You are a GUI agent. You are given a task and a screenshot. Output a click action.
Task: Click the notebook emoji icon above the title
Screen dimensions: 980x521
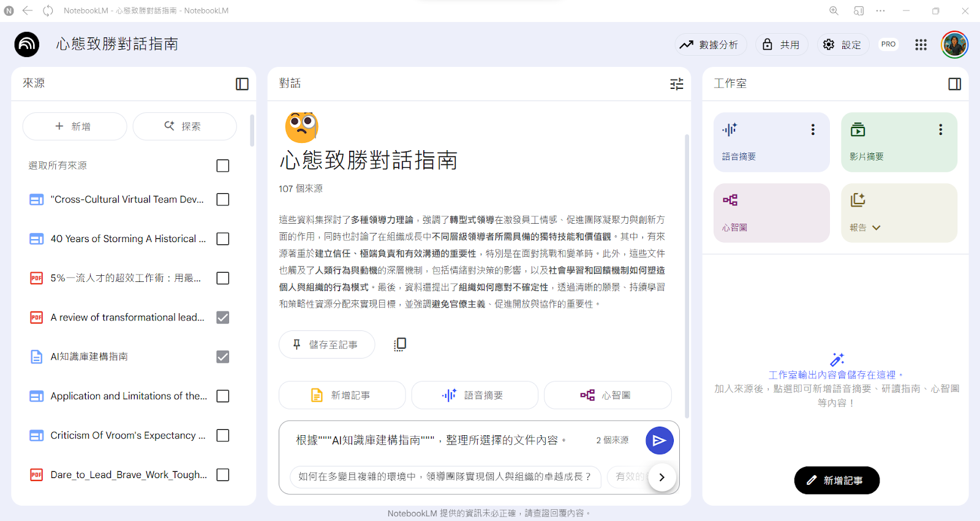(301, 127)
